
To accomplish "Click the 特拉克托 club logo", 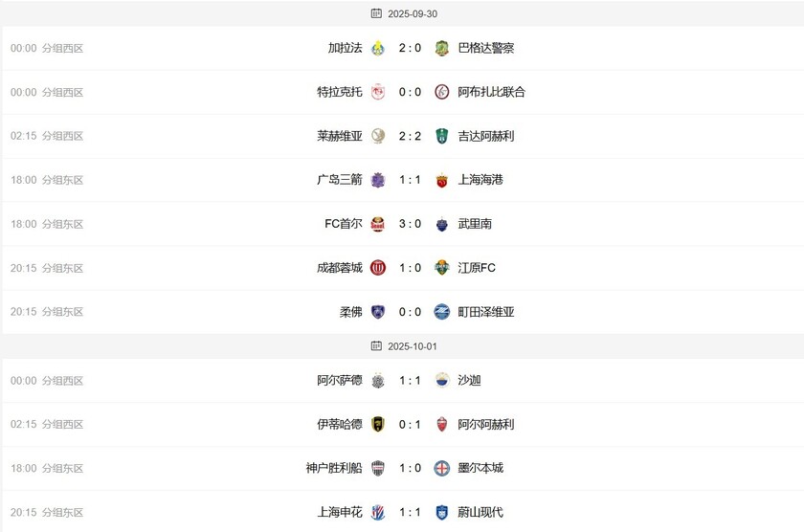I will pyautogui.click(x=378, y=92).
